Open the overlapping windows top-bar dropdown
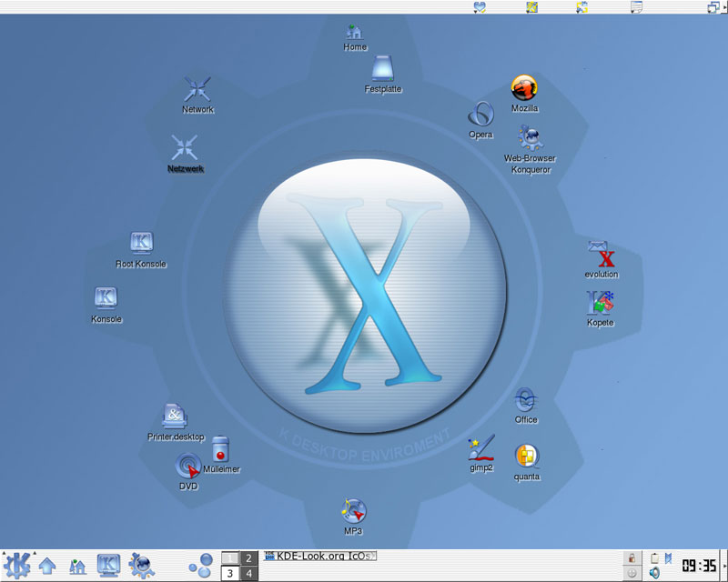The width and height of the screenshot is (728, 582). pos(713,7)
